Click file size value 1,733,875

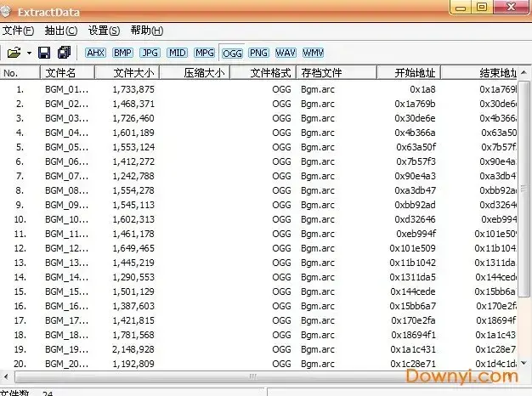point(133,89)
